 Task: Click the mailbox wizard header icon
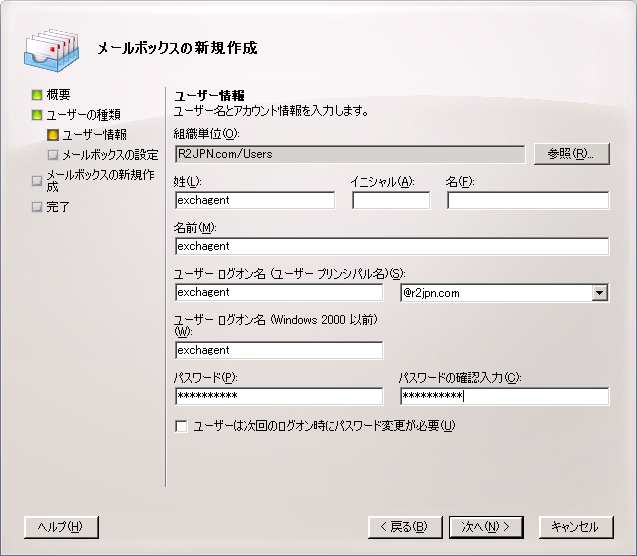tap(51, 50)
